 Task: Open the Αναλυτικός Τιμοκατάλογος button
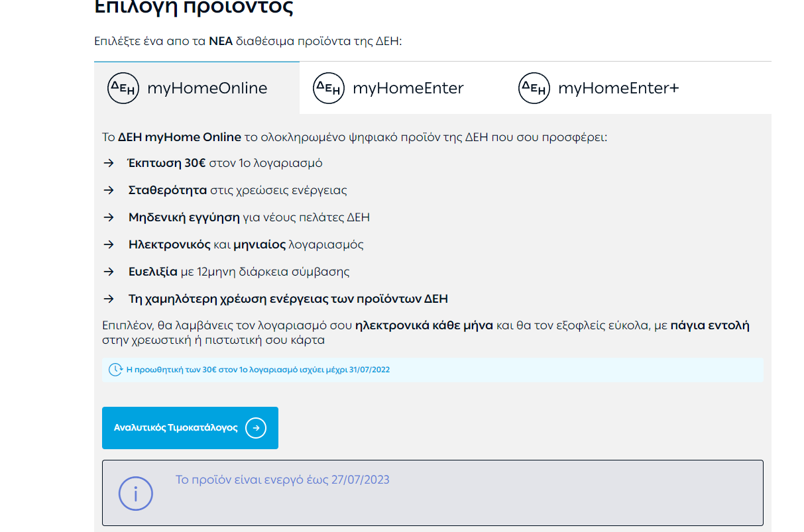pyautogui.click(x=190, y=428)
